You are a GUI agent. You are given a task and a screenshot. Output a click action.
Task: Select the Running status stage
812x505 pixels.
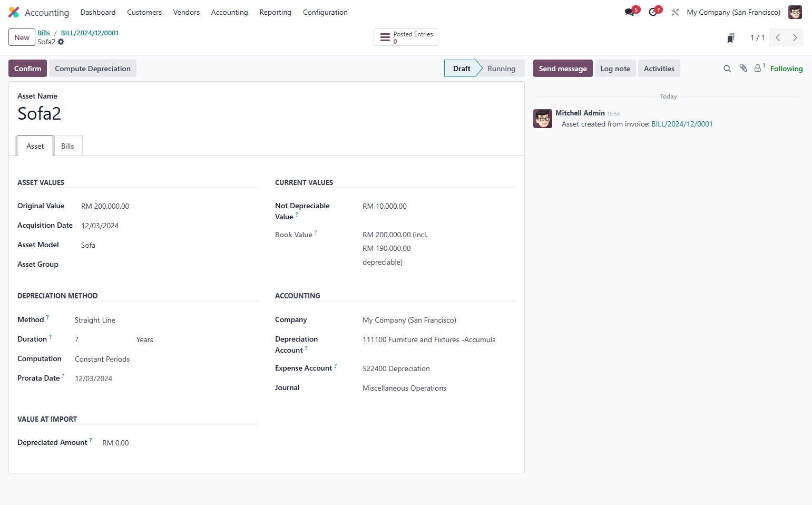click(501, 69)
